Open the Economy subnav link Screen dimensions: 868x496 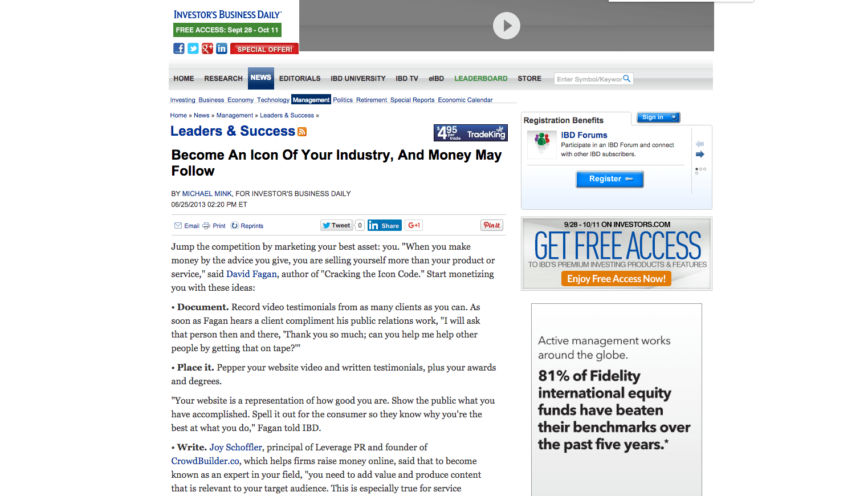pyautogui.click(x=241, y=100)
